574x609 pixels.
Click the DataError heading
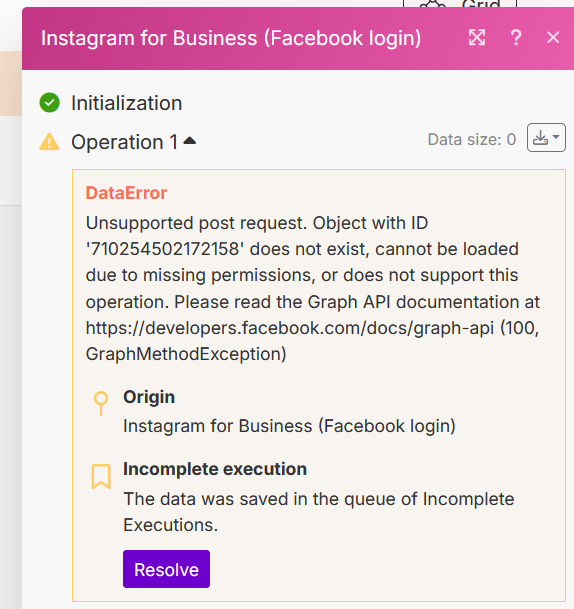click(126, 193)
